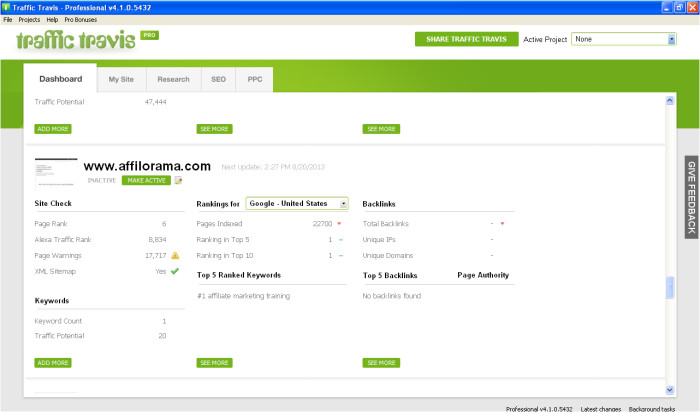The height and width of the screenshot is (412, 700).
Task: Click the www.affilorama.com site title
Action: (x=147, y=166)
